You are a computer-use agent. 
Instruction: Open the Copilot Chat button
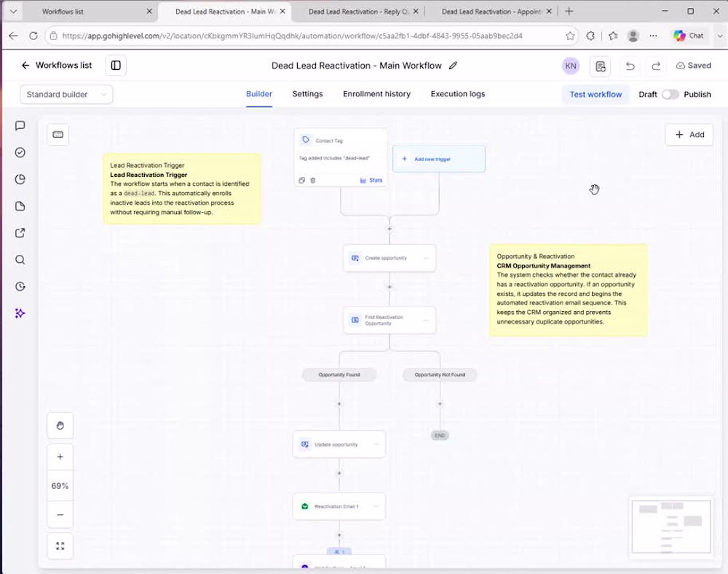pos(689,36)
